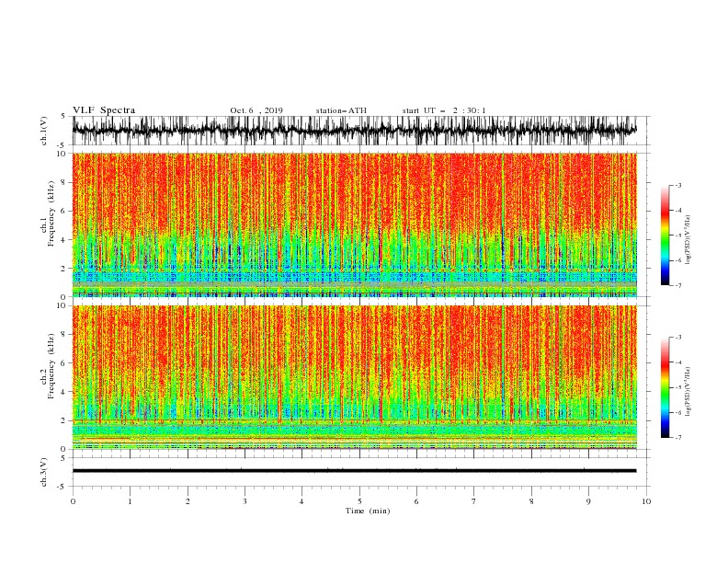This screenshot has height=563, width=728.
Task: Click the lower PSD color scale bar
Action: pyautogui.click(x=665, y=387)
